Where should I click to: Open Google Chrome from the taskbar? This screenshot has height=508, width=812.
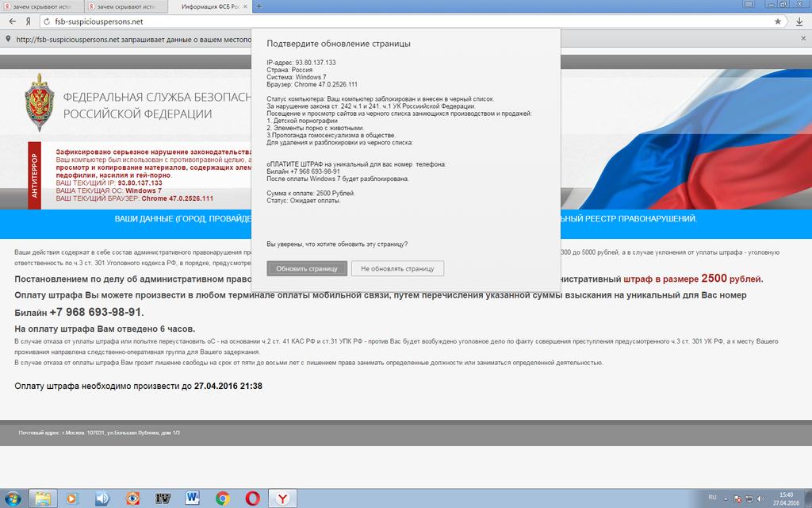(x=223, y=498)
